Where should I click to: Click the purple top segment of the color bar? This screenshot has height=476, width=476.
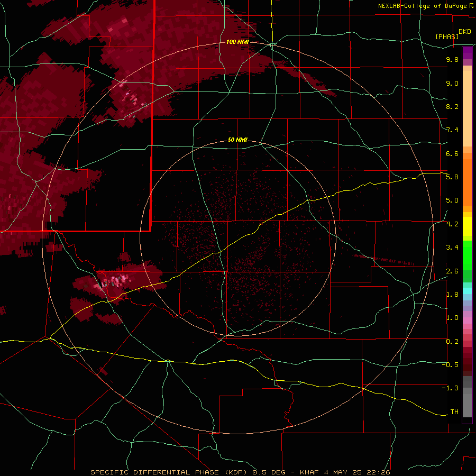point(467,53)
